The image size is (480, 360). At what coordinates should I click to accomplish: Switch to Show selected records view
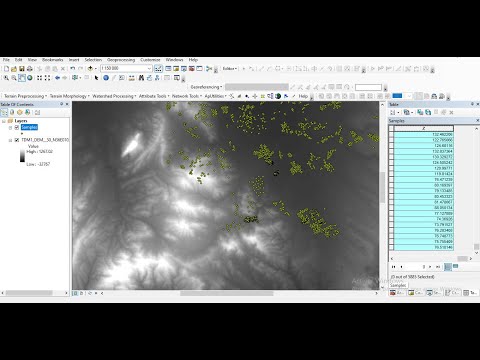pyautogui.click(x=456, y=267)
